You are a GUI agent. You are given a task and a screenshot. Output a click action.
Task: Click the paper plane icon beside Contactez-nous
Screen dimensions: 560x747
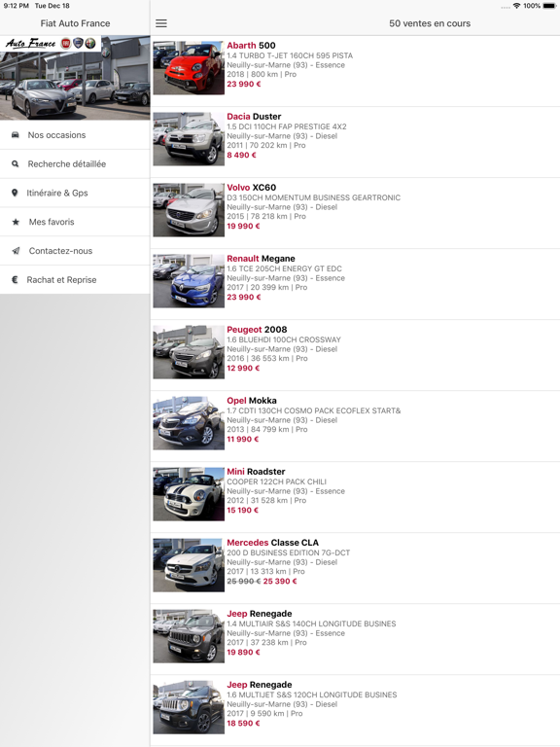tap(16, 251)
